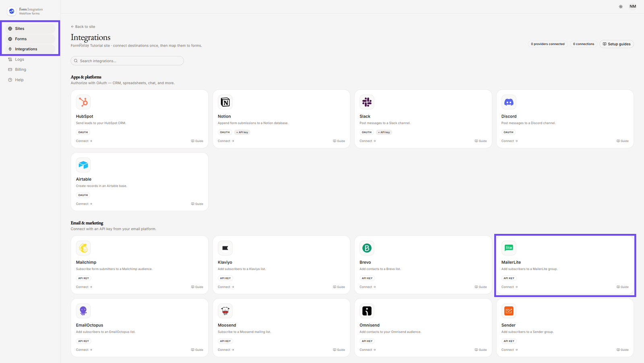Open the Guide for HubSpot
The image size is (644, 363).
point(197,141)
